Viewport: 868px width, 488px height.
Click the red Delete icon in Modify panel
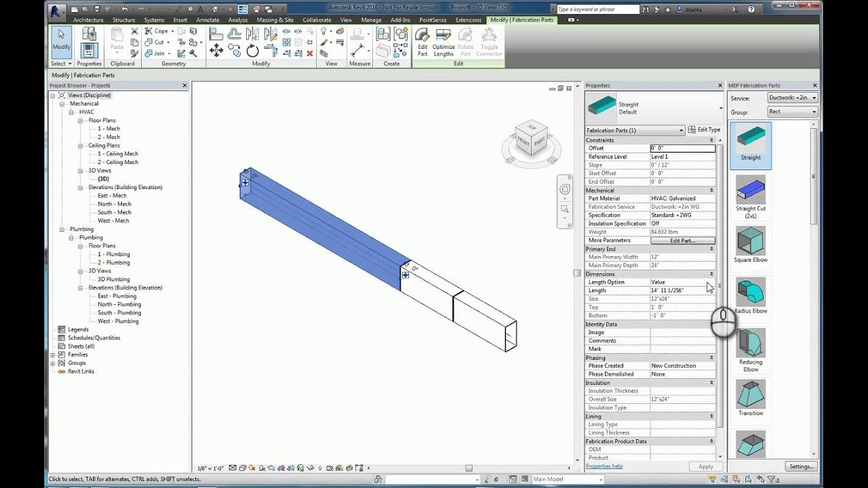310,54
